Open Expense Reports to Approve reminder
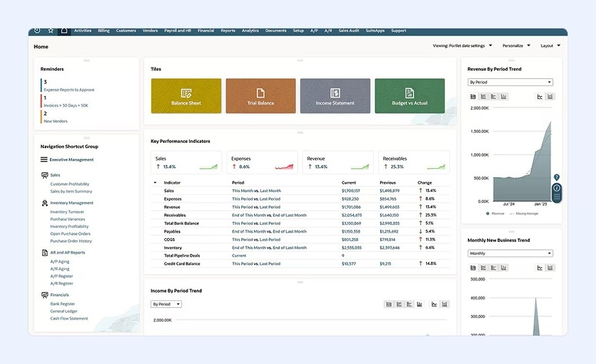 pos(69,90)
